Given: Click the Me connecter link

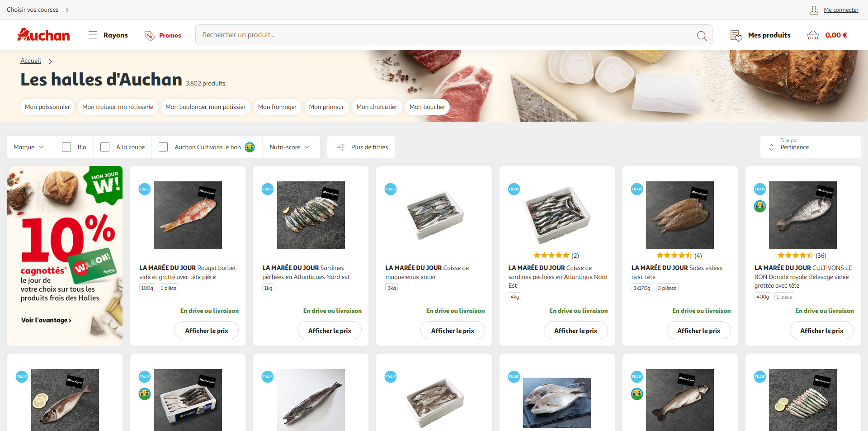Looking at the screenshot, I should point(841,10).
